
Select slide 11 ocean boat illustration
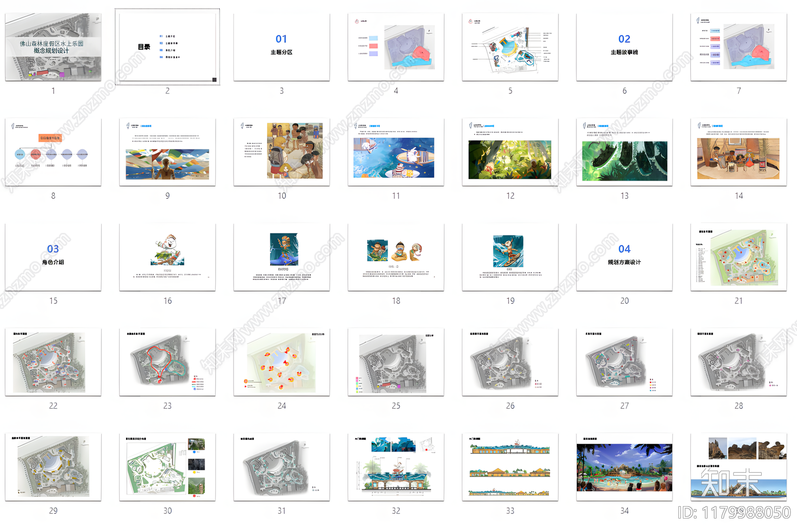[x=396, y=152]
